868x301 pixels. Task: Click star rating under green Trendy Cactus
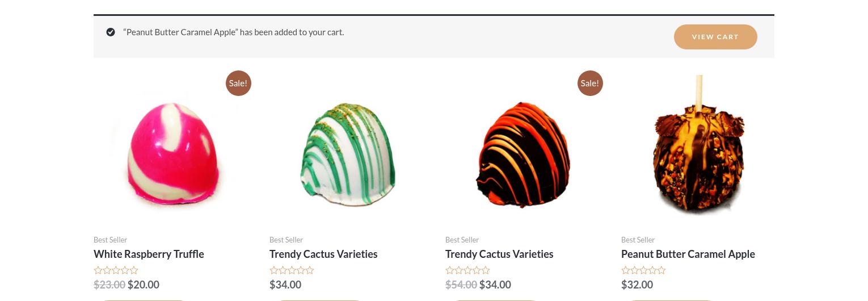[x=292, y=270]
